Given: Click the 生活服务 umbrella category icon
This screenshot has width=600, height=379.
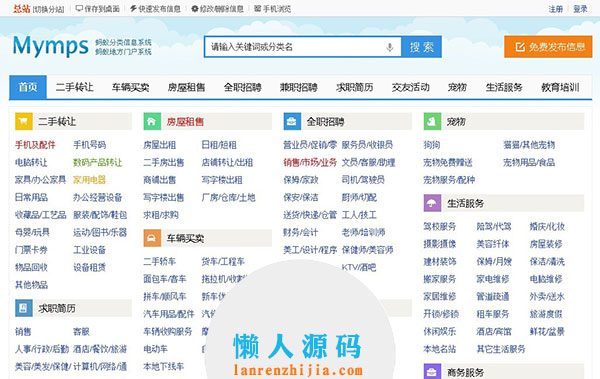Looking at the screenshot, I should click(432, 203).
